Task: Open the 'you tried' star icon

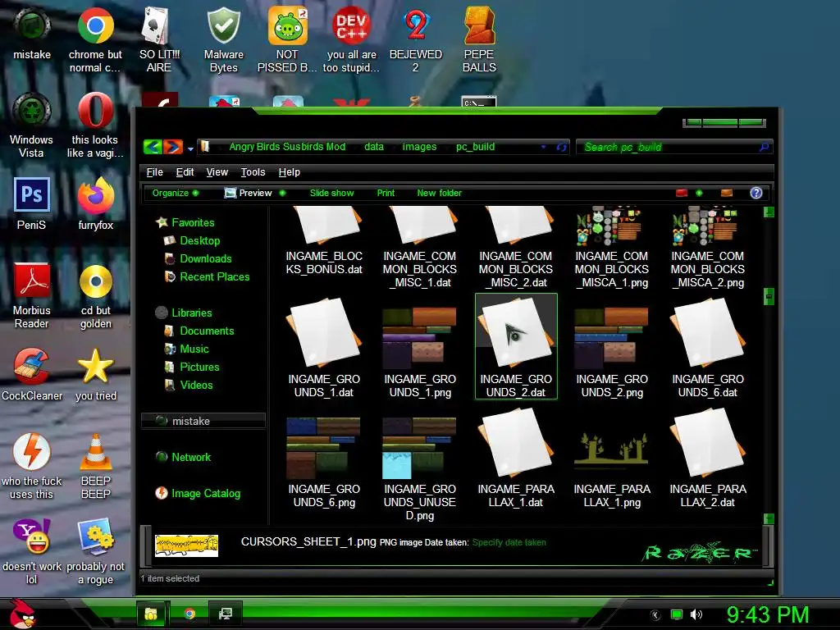Action: click(x=95, y=374)
